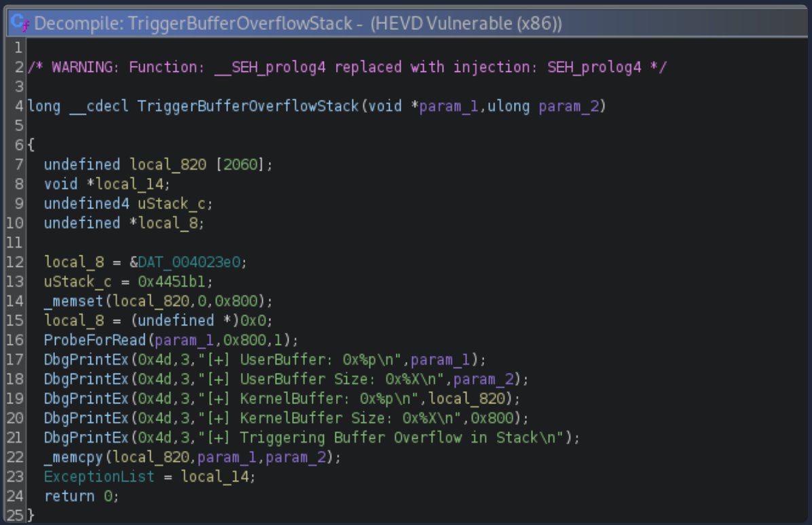Select 0x800 inside the ProbeForRead call
Screen dimensions: 812x525
[x=244, y=340]
